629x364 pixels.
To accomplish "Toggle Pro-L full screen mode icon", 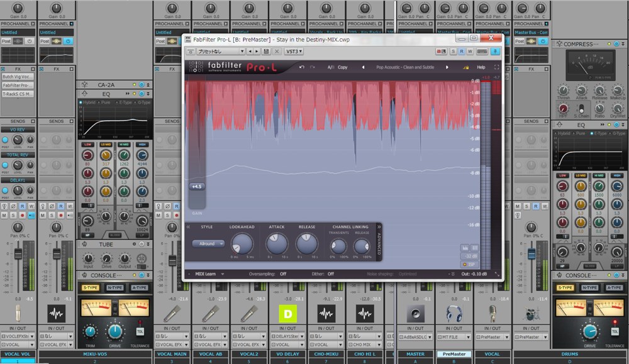I will tap(497, 67).
